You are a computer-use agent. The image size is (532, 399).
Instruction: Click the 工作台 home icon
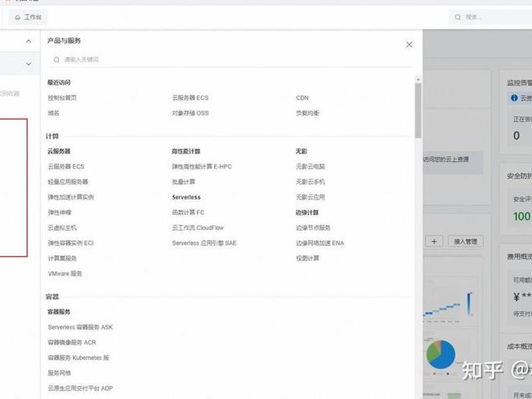[18, 17]
